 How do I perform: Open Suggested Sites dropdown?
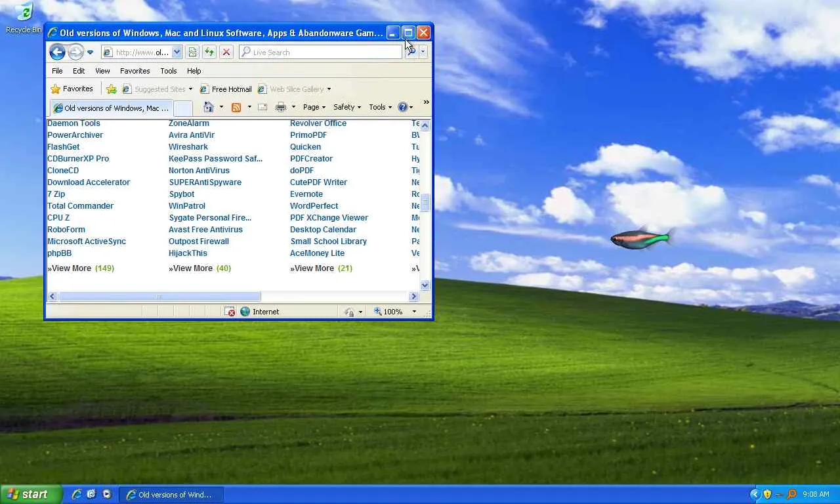[157, 89]
